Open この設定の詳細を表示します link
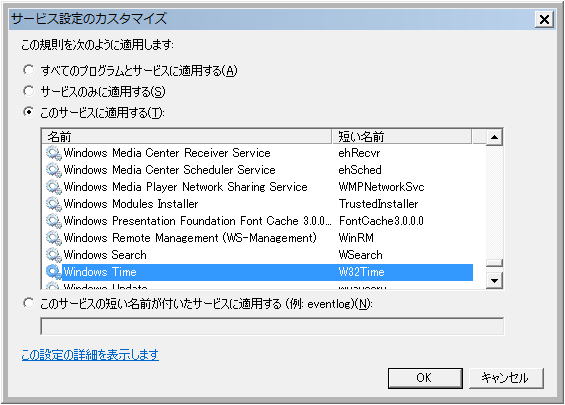 [x=90, y=355]
